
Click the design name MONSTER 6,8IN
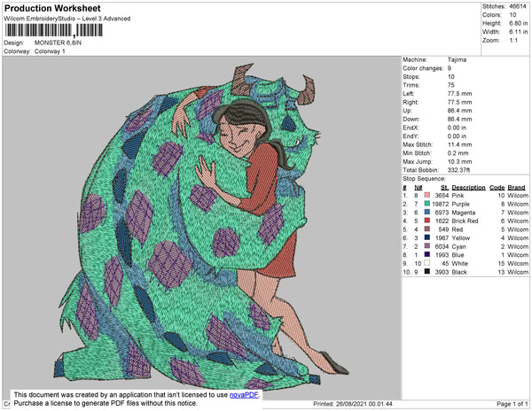click(x=58, y=43)
